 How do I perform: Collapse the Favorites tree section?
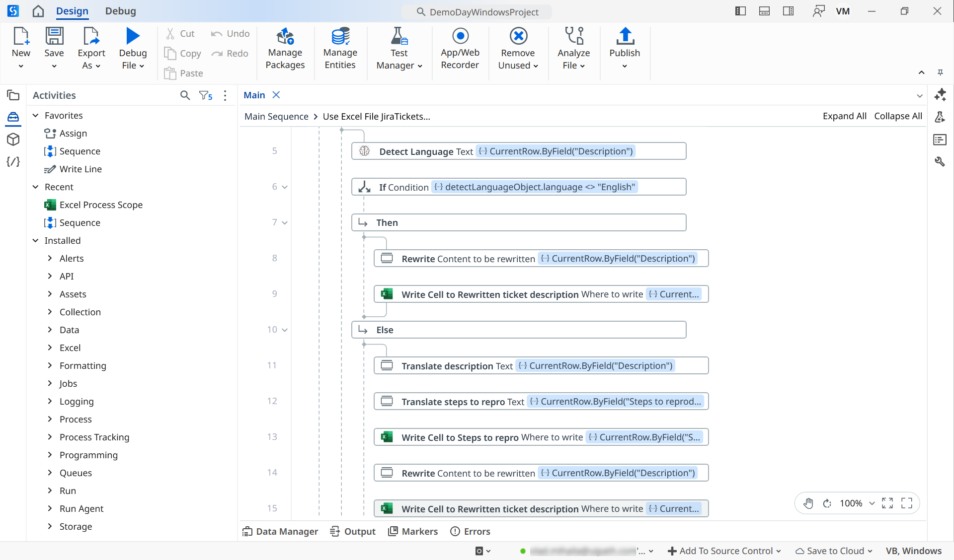tap(36, 115)
